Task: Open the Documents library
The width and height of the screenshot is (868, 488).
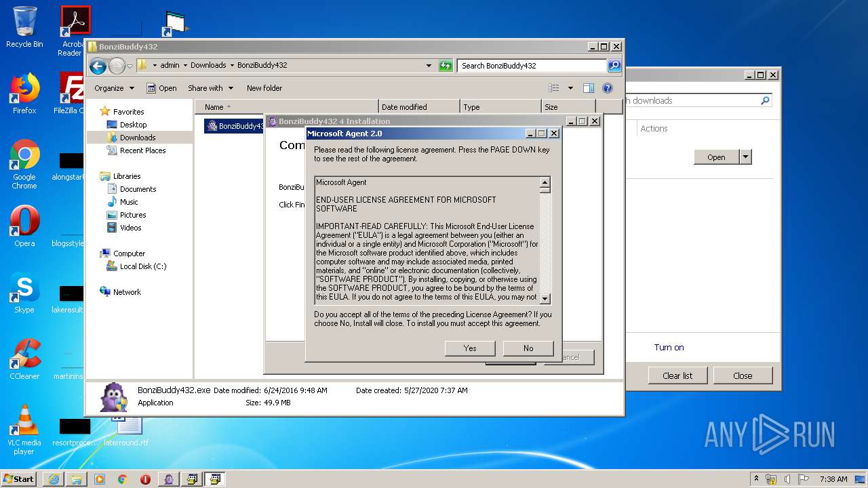Action: click(132, 189)
